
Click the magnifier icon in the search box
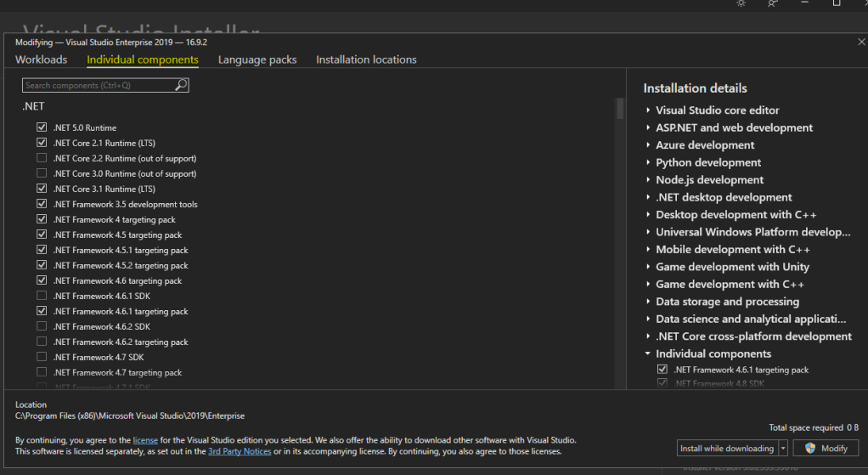click(180, 85)
